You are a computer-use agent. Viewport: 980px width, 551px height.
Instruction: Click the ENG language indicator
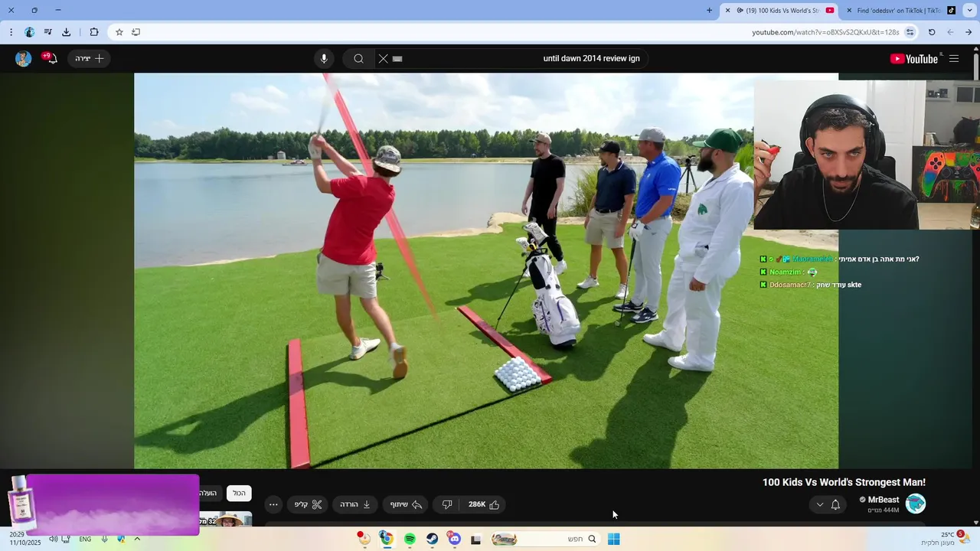coord(85,539)
